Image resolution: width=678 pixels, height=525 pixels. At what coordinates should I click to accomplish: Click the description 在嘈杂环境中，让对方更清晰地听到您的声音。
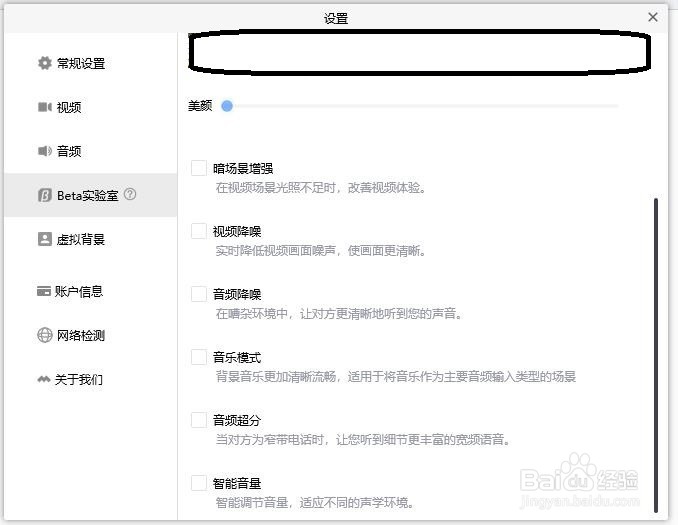coord(339,314)
